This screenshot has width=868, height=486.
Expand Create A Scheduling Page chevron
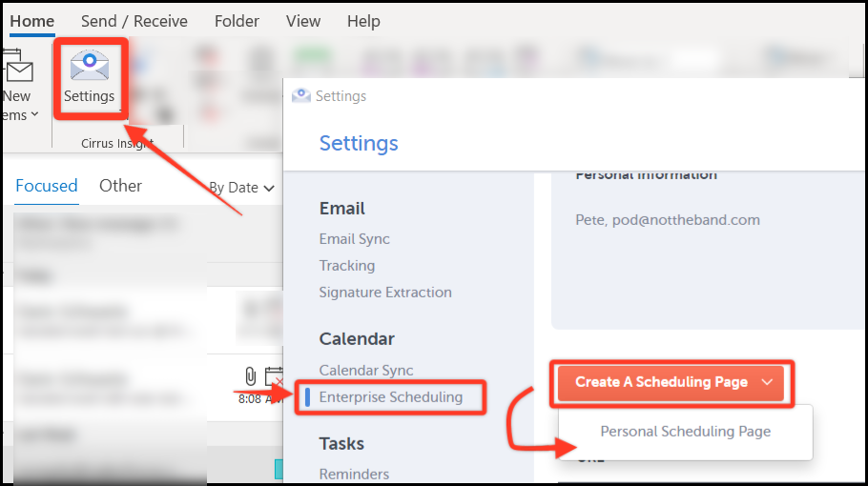point(767,382)
